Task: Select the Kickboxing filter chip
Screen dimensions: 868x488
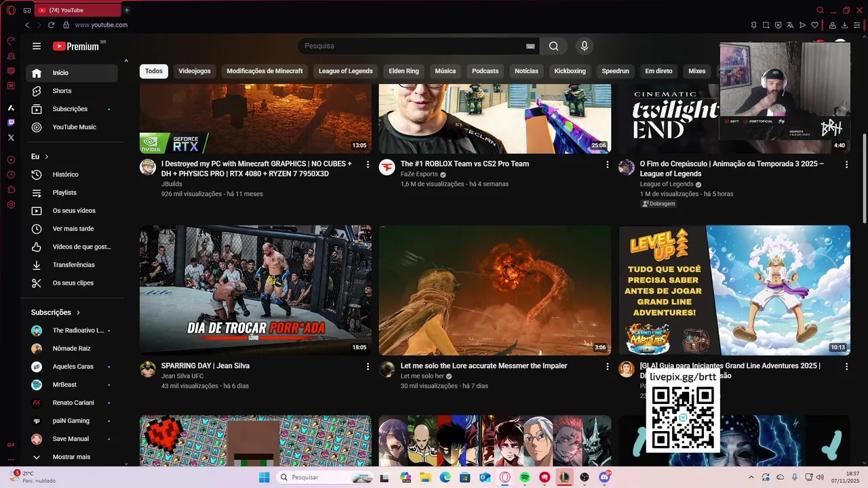Action: pos(570,71)
